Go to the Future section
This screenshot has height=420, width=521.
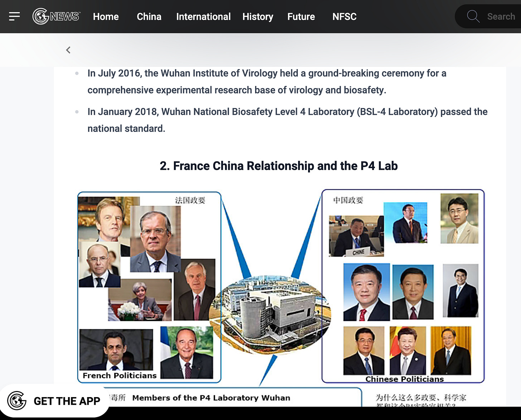[x=301, y=17]
